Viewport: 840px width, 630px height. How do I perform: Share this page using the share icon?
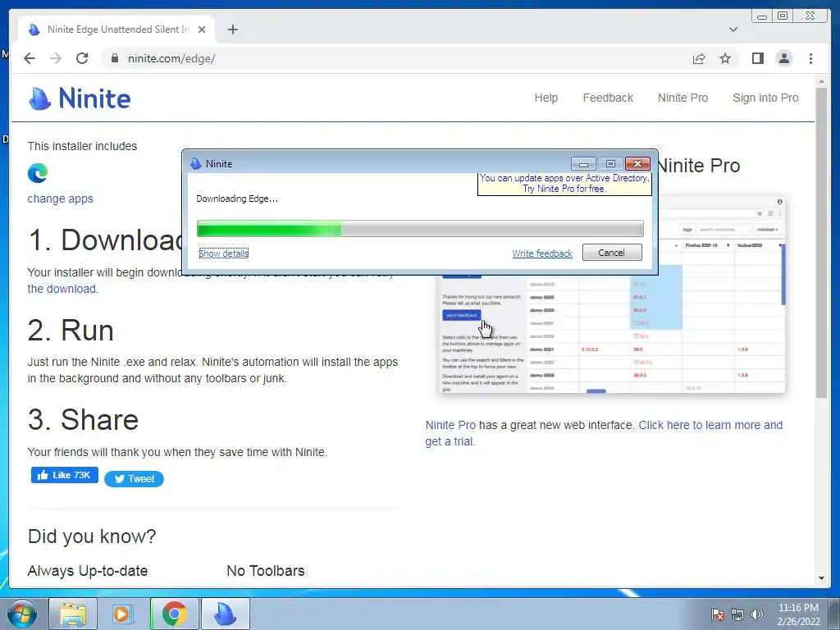click(699, 58)
